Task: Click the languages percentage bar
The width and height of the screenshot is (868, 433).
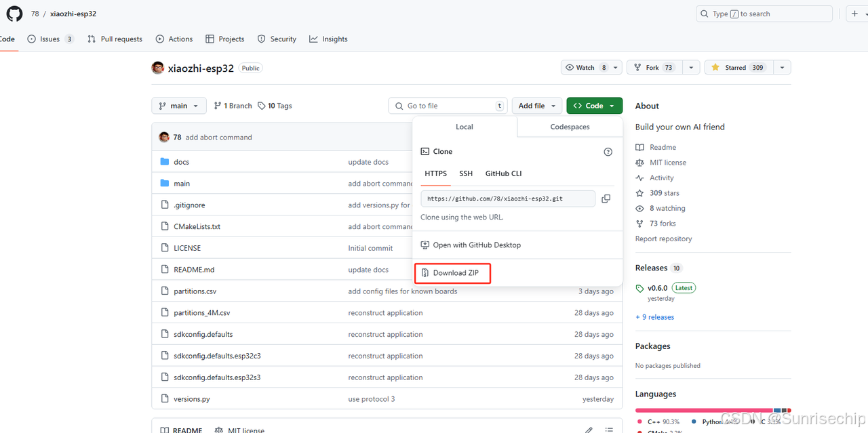Action: [713, 410]
